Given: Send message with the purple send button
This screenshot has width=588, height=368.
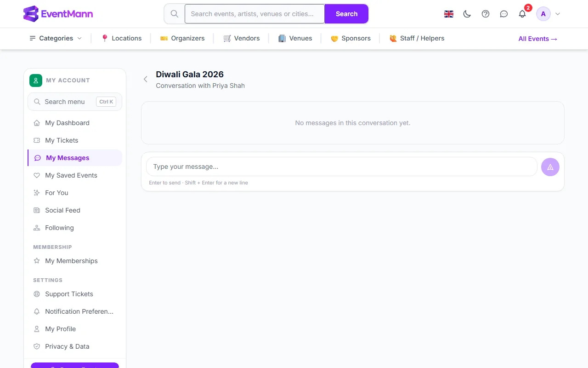Looking at the screenshot, I should point(550,167).
